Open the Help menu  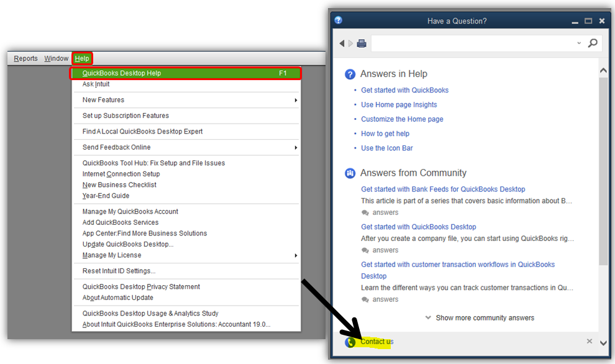coord(82,58)
